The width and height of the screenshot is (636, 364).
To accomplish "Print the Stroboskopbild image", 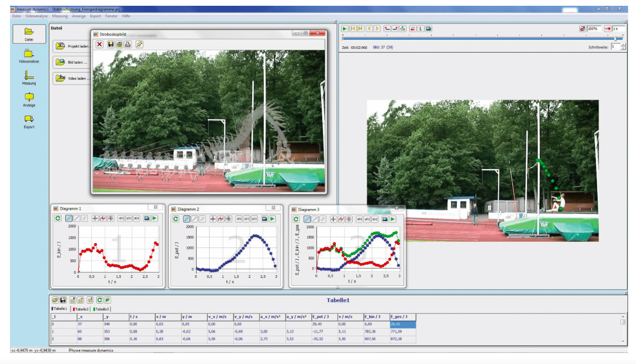I will tap(128, 44).
